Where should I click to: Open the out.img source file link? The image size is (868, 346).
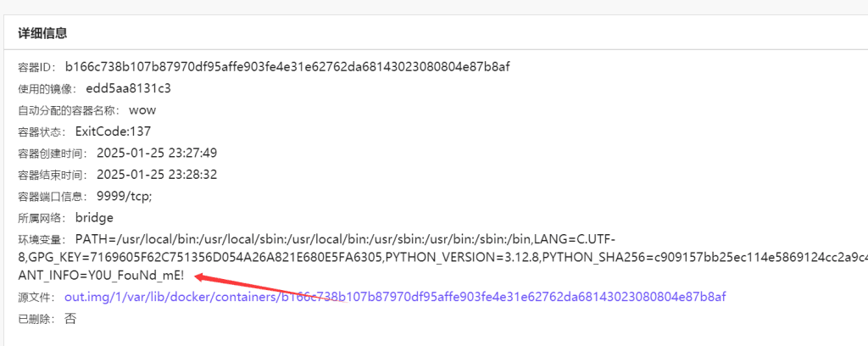pos(395,298)
